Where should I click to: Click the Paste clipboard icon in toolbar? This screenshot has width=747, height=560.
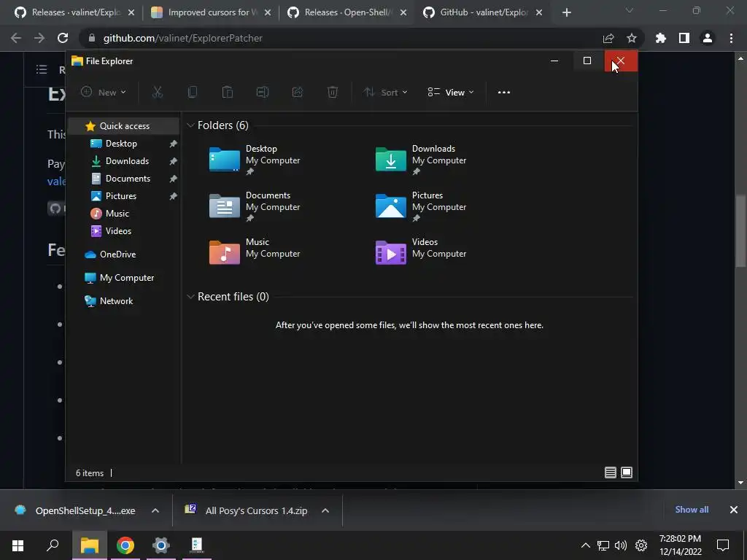click(228, 92)
